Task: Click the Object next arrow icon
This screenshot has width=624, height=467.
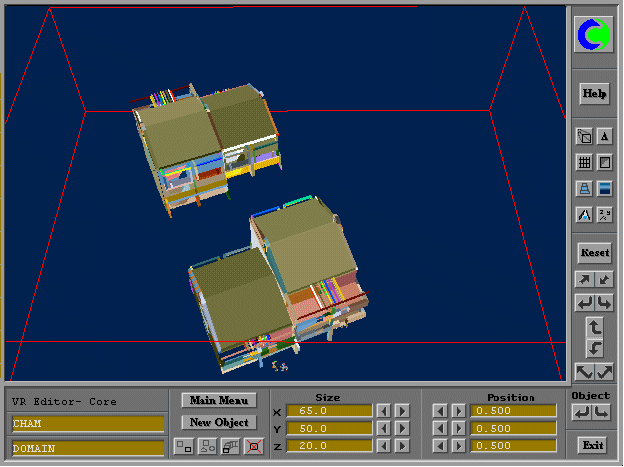Action: tap(604, 412)
